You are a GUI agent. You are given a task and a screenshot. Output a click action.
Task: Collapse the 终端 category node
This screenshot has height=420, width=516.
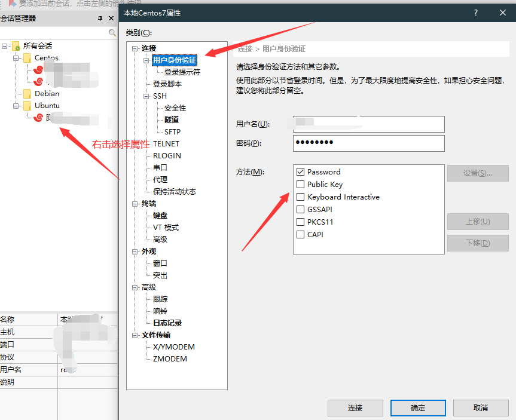(135, 204)
